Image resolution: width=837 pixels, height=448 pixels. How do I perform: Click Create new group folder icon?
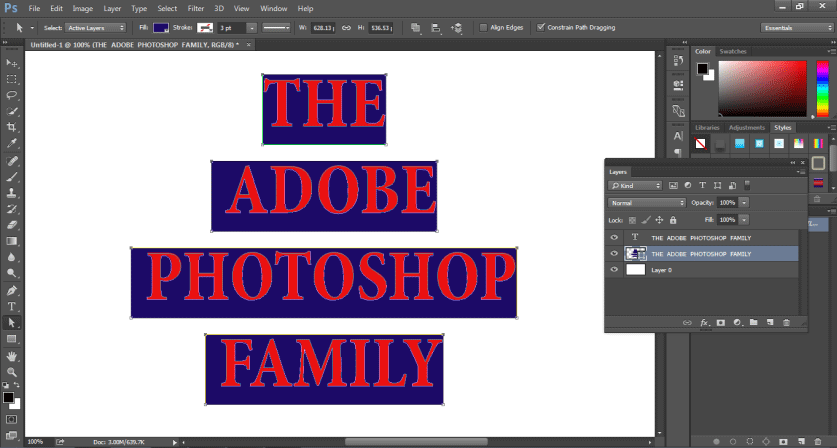click(x=753, y=323)
